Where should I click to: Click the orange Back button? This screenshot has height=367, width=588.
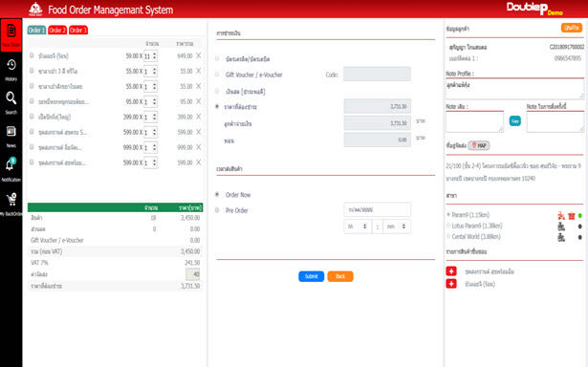pyautogui.click(x=340, y=276)
